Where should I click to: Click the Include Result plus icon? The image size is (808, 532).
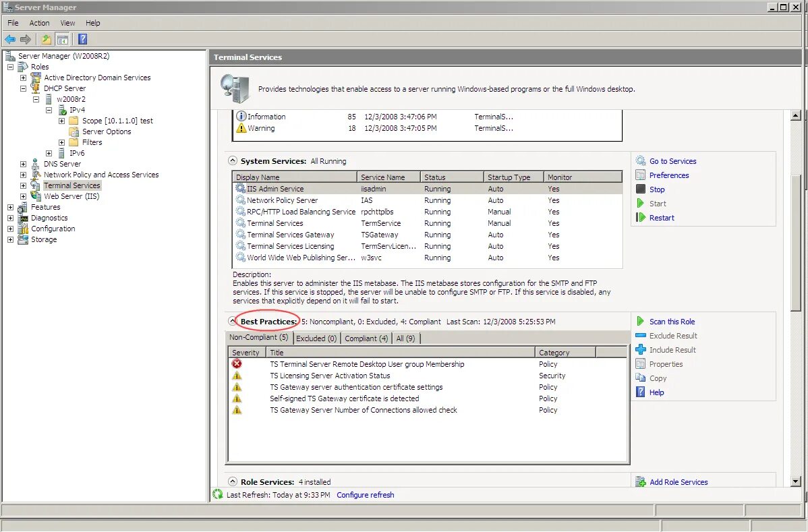641,350
